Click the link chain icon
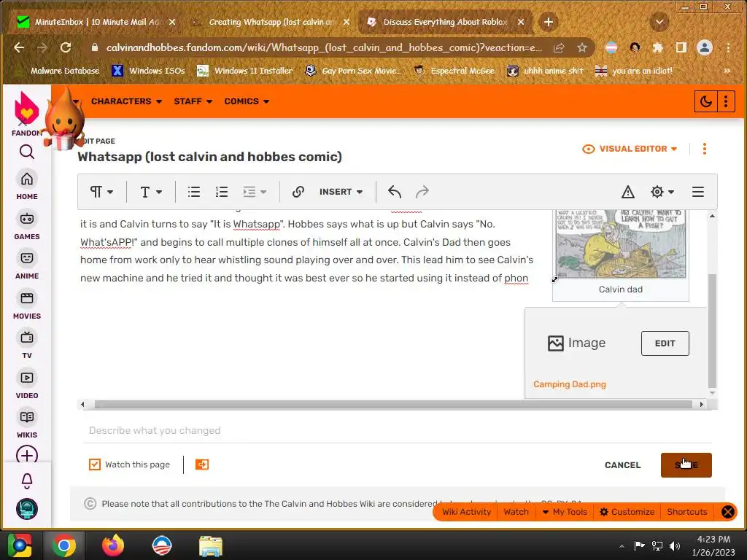Viewport: 747px width, 560px height. [298, 192]
